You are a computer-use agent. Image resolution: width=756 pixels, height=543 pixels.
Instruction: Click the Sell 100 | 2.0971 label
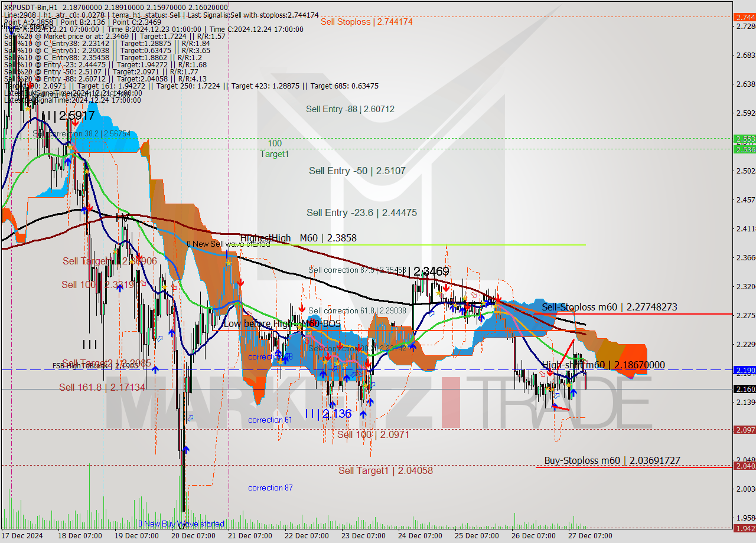[x=373, y=434]
